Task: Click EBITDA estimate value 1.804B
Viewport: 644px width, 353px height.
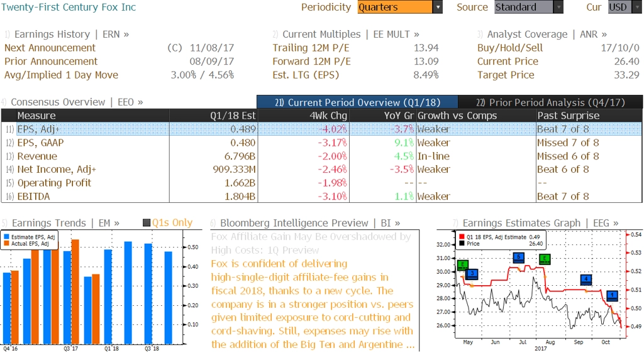Action: 240,197
